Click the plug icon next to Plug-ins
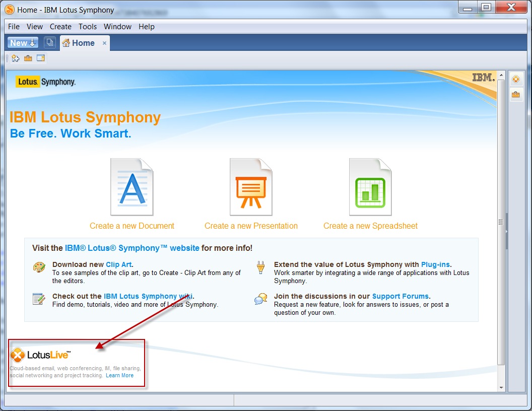532x411 pixels. [260, 267]
